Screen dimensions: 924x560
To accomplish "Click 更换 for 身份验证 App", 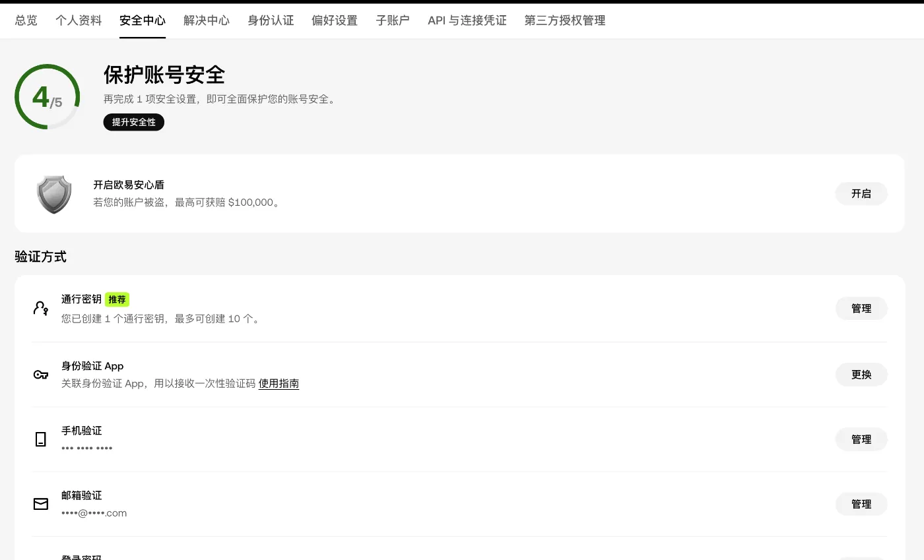I will pyautogui.click(x=861, y=375).
